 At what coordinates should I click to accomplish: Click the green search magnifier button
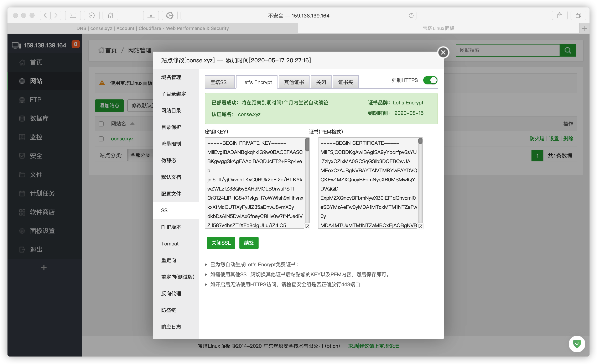[568, 50]
